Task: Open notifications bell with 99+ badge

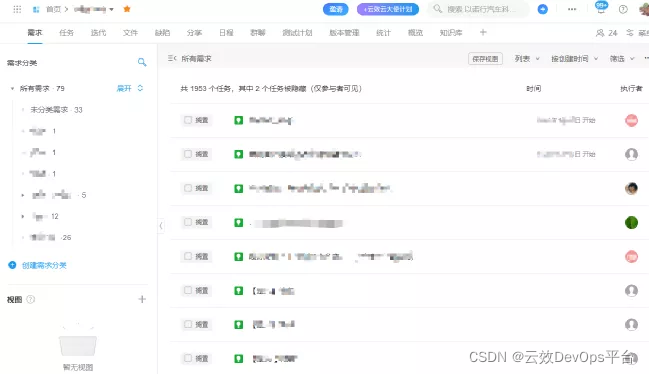Action: click(x=601, y=8)
